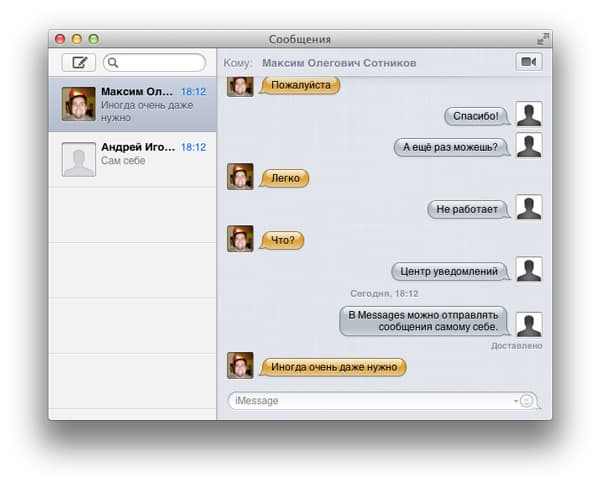Click the 18:12 time on Максим's row
The width and height of the screenshot is (600, 486).
pos(193,92)
